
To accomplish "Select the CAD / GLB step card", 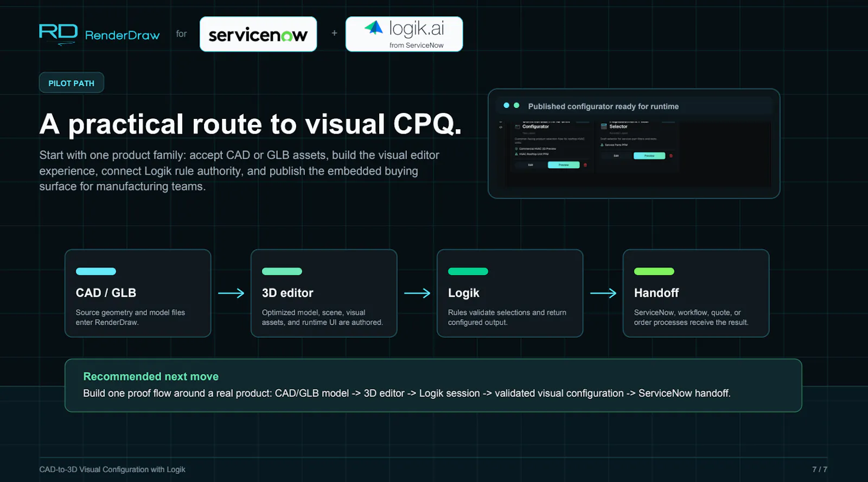I will click(x=138, y=293).
